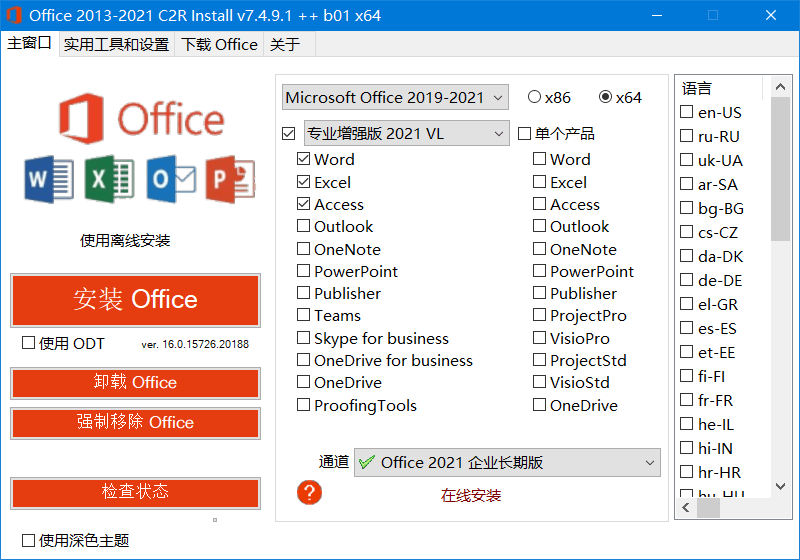
Task: Tick VisioPro in the single products column
Action: pos(539,338)
